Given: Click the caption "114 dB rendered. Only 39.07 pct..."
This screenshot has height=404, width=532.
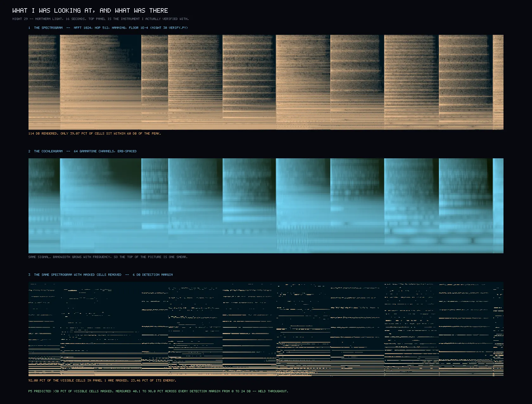Looking at the screenshot, I should click(95, 134).
